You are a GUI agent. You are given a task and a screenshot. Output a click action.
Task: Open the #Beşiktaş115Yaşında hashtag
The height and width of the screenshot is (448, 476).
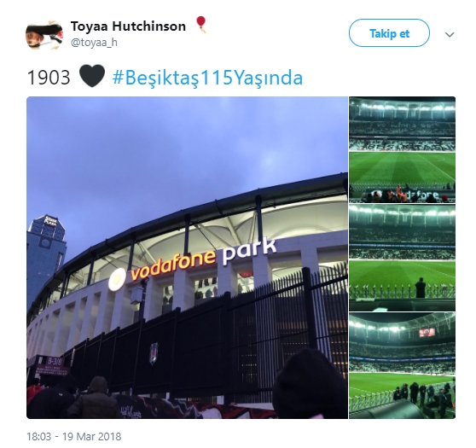pyautogui.click(x=207, y=78)
